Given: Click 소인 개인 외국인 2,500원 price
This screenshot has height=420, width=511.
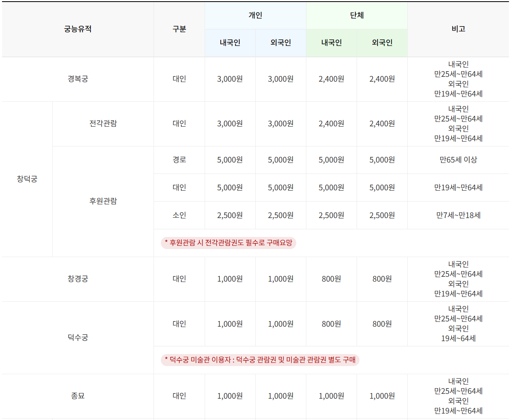Looking at the screenshot, I should click(x=281, y=215).
